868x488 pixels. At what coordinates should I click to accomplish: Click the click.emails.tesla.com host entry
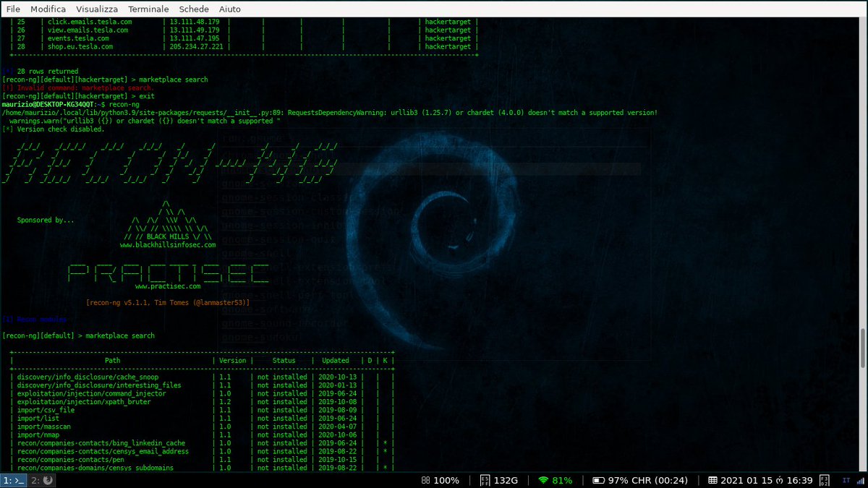88,22
